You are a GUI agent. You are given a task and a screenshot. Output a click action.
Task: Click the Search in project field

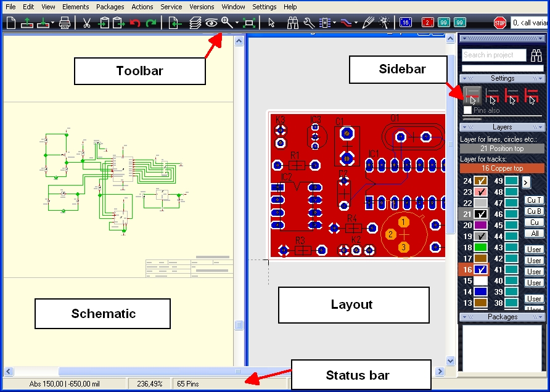[x=494, y=55]
